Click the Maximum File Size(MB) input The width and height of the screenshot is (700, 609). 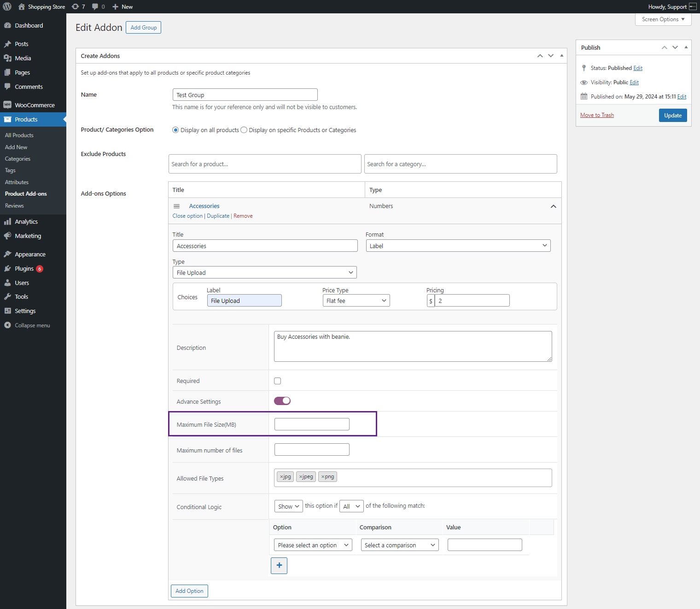coord(312,424)
